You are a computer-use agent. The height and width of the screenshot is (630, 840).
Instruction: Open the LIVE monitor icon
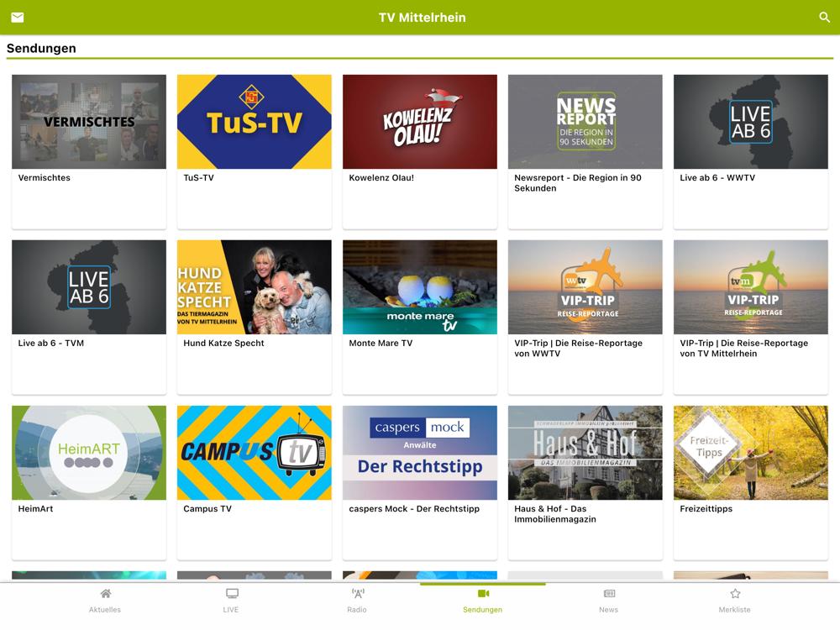click(232, 594)
